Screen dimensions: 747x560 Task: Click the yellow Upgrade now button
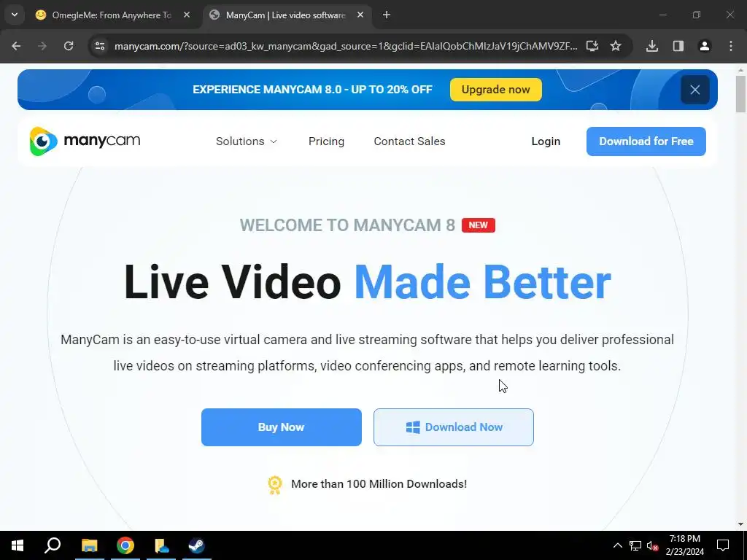coord(495,90)
